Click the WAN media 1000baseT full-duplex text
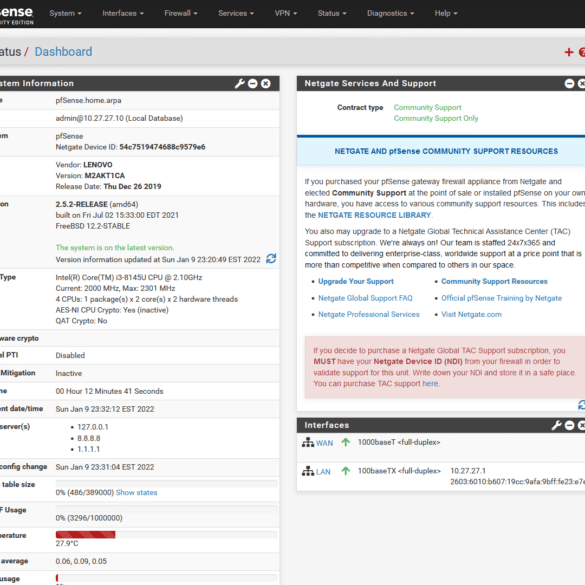 pyautogui.click(x=399, y=442)
